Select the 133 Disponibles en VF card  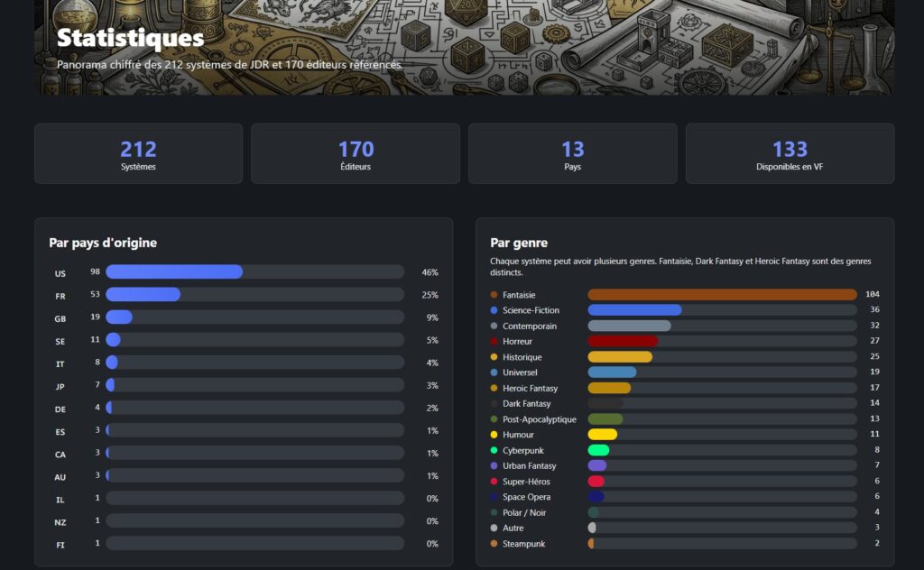point(790,154)
